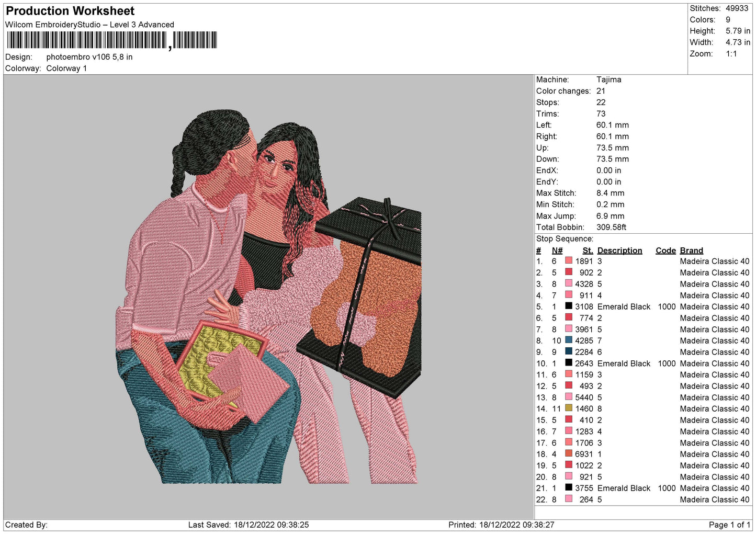
Task: Click the 'Brand' column header
Action: pyautogui.click(x=692, y=251)
